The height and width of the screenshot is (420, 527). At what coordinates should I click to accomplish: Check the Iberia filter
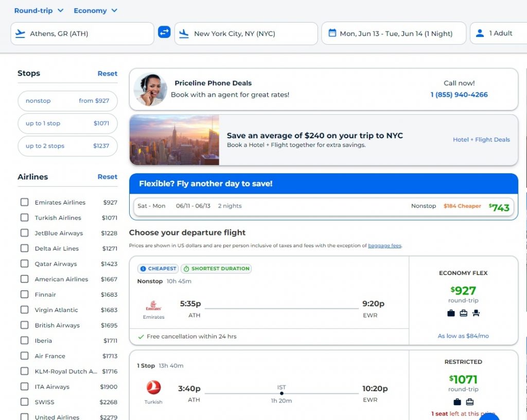[25, 340]
